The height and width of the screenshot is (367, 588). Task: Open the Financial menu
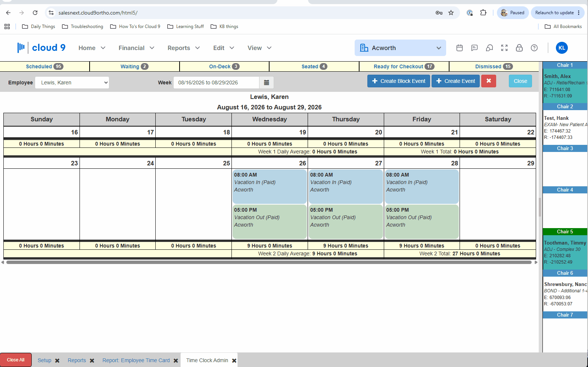click(136, 48)
